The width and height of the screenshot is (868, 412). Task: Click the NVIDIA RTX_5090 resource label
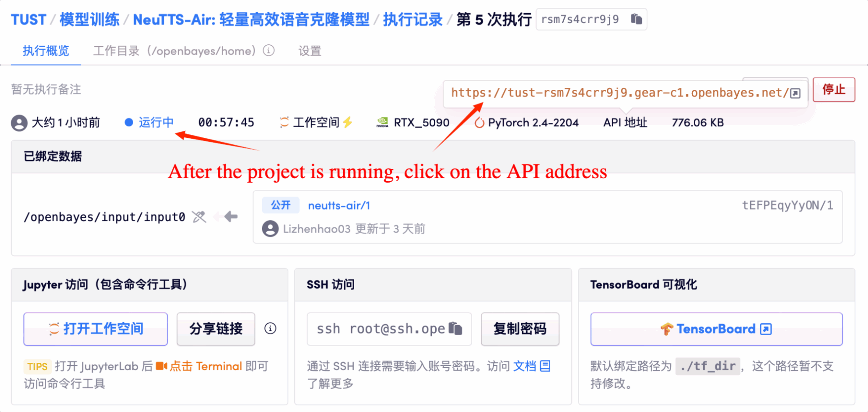pos(413,122)
